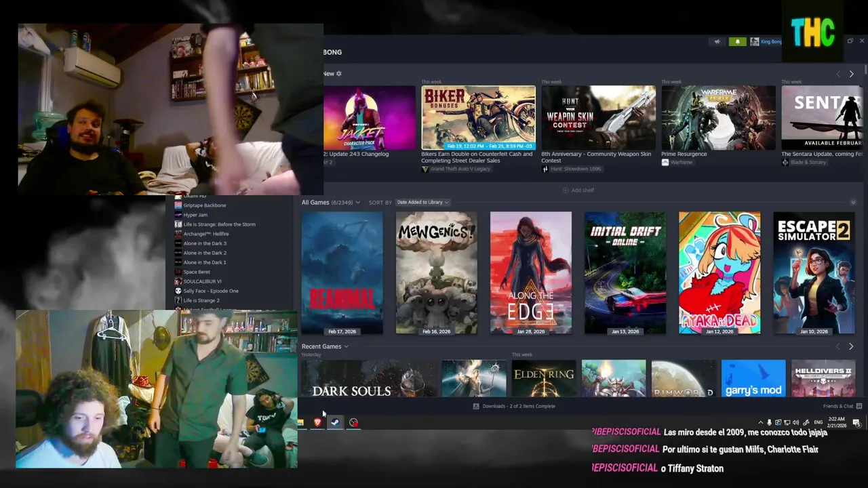Open the green notifications bell
Image resolution: width=868 pixels, height=488 pixels.
737,42
